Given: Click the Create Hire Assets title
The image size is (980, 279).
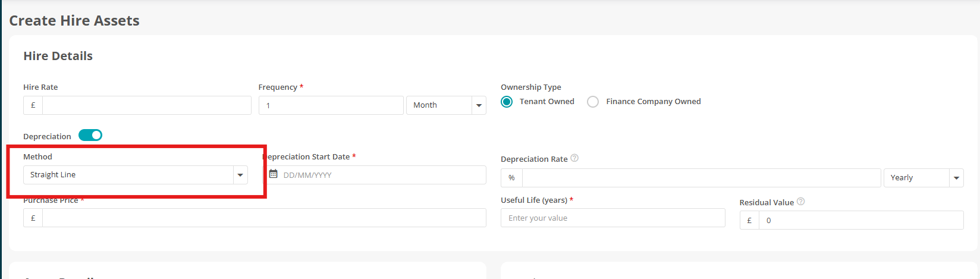Looking at the screenshot, I should click(74, 21).
